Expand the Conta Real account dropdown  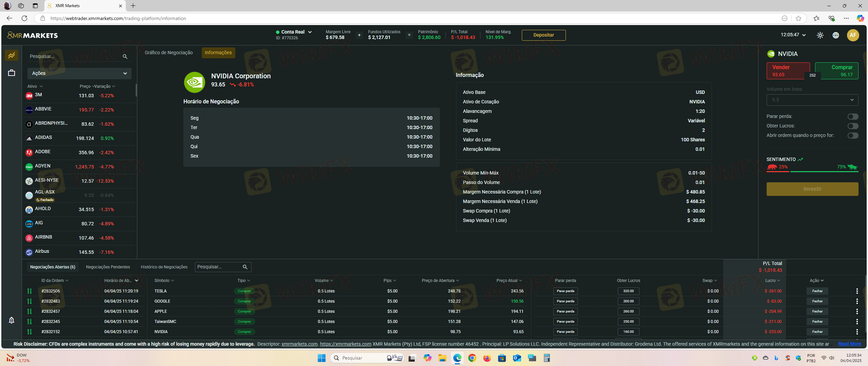[x=310, y=32]
